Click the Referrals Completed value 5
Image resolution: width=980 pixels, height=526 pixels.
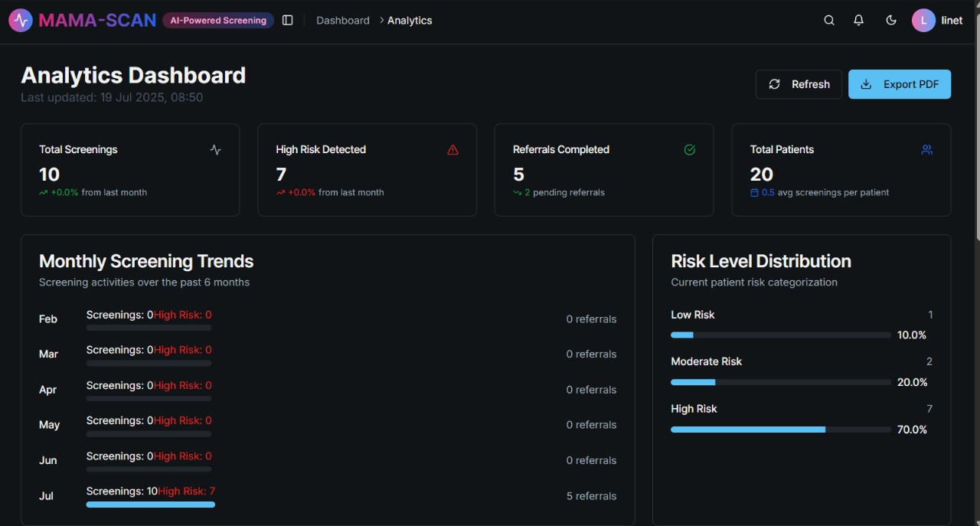(519, 175)
